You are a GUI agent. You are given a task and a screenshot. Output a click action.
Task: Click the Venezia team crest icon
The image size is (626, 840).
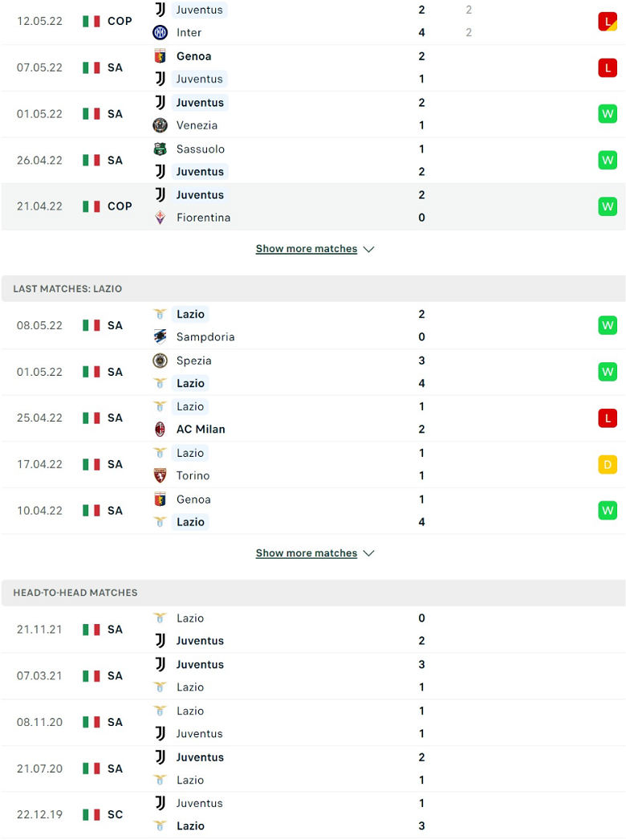point(161,125)
